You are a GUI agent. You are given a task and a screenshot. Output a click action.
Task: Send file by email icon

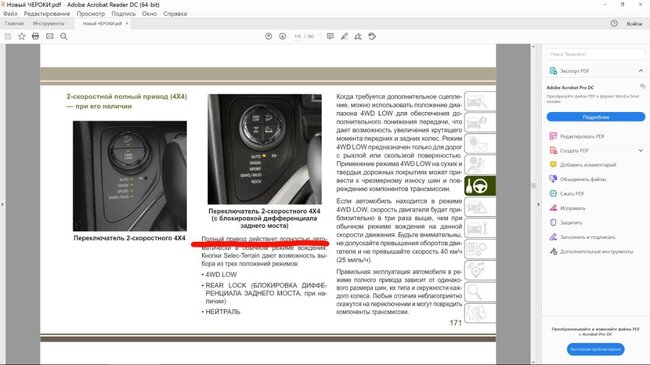[x=50, y=36]
